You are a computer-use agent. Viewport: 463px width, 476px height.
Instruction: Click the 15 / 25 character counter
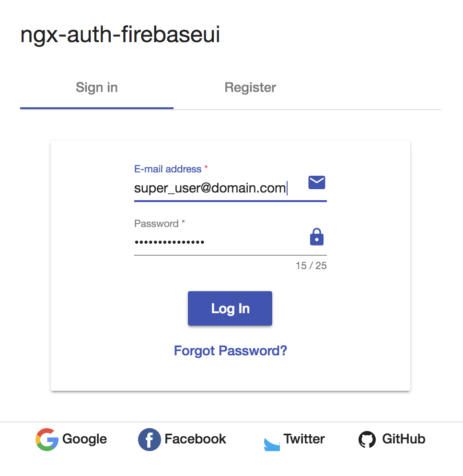pos(311,265)
